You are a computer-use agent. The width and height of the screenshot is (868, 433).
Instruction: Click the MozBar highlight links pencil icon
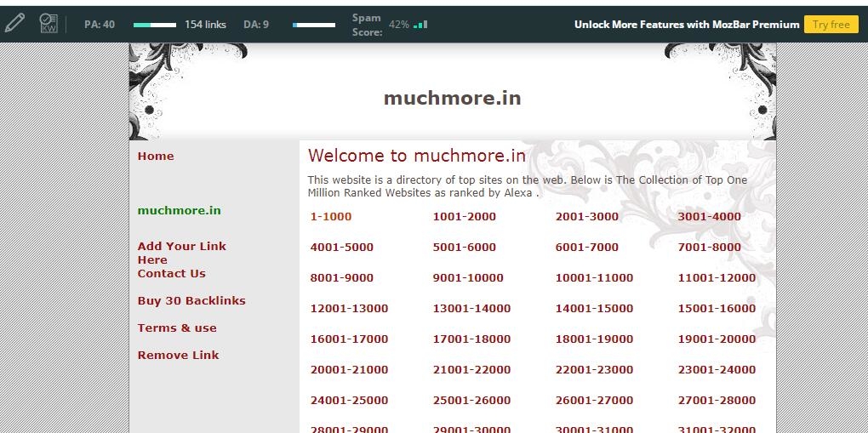[14, 24]
